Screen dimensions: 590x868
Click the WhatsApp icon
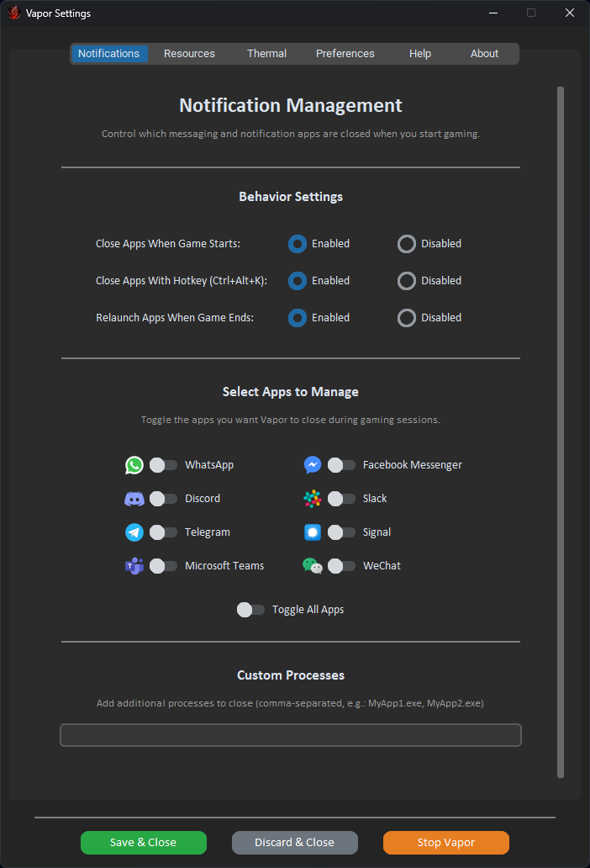tap(134, 464)
